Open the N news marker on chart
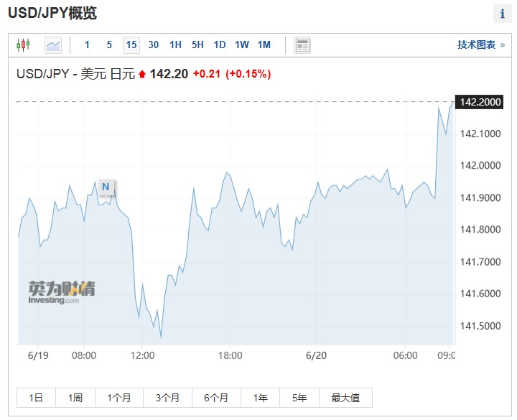The width and height of the screenshot is (517, 420). click(x=106, y=187)
